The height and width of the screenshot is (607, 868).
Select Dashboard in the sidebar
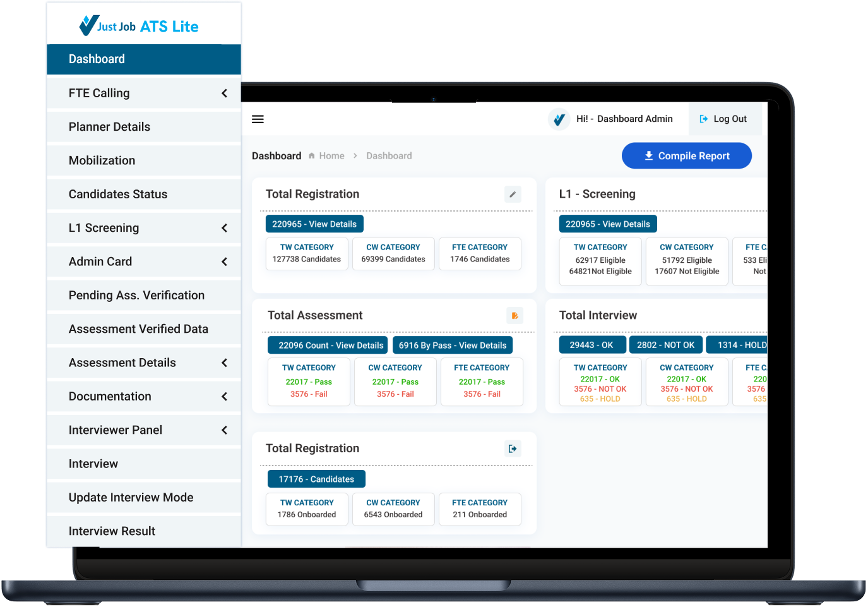point(97,59)
